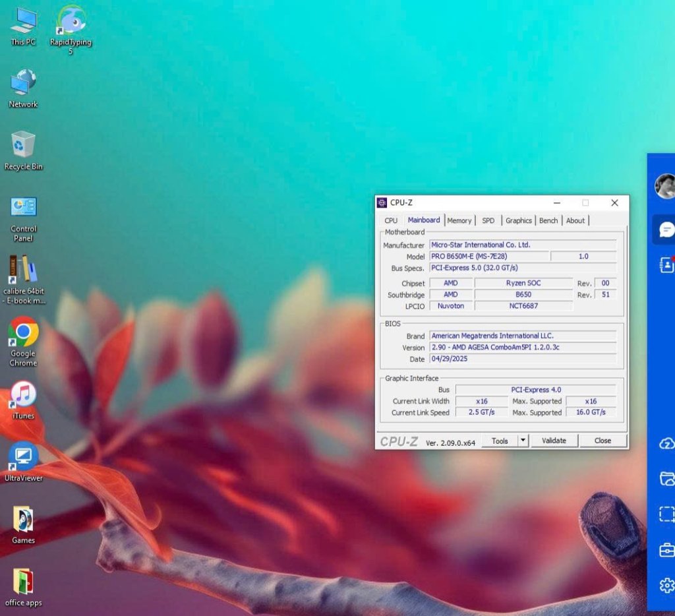
Task: Open the Bench tab
Action: click(x=548, y=220)
